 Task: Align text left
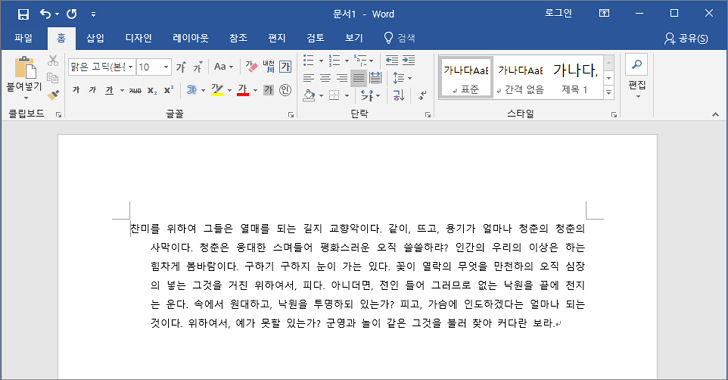pyautogui.click(x=309, y=78)
